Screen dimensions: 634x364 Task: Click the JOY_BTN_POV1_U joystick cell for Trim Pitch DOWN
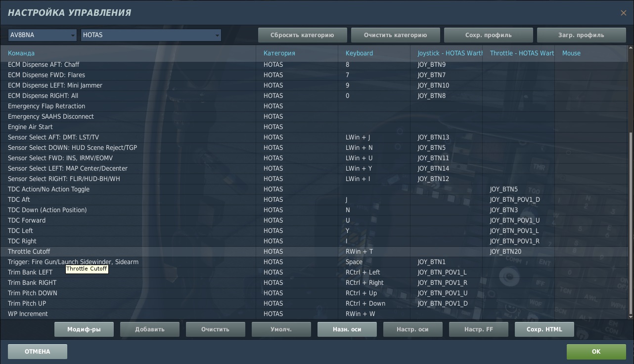tap(446, 293)
